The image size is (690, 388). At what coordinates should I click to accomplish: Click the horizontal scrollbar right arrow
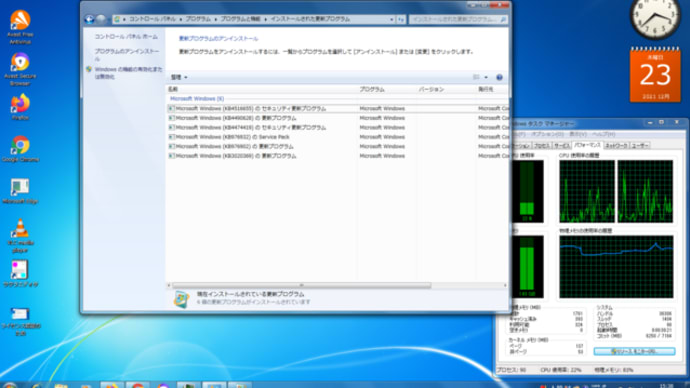coord(505,286)
